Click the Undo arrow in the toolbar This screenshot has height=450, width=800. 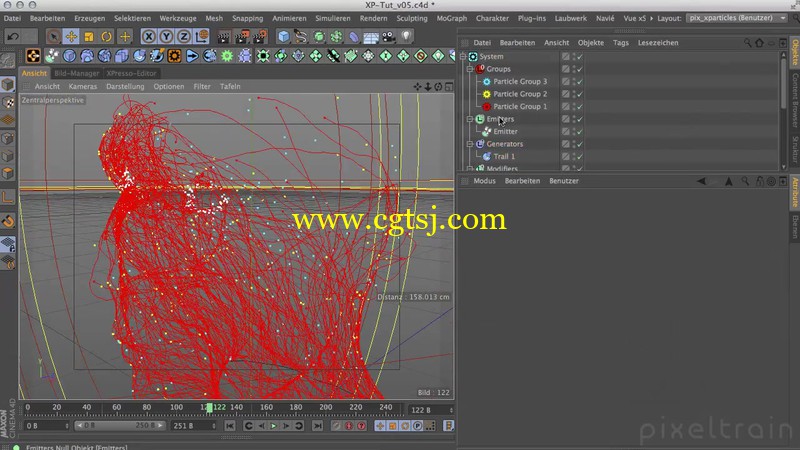click(x=13, y=37)
